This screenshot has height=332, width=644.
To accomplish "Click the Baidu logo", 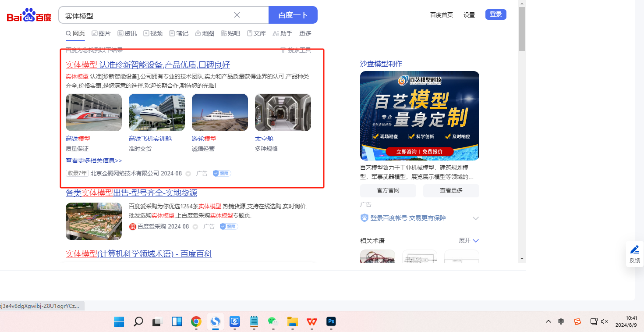I will pos(29,16).
